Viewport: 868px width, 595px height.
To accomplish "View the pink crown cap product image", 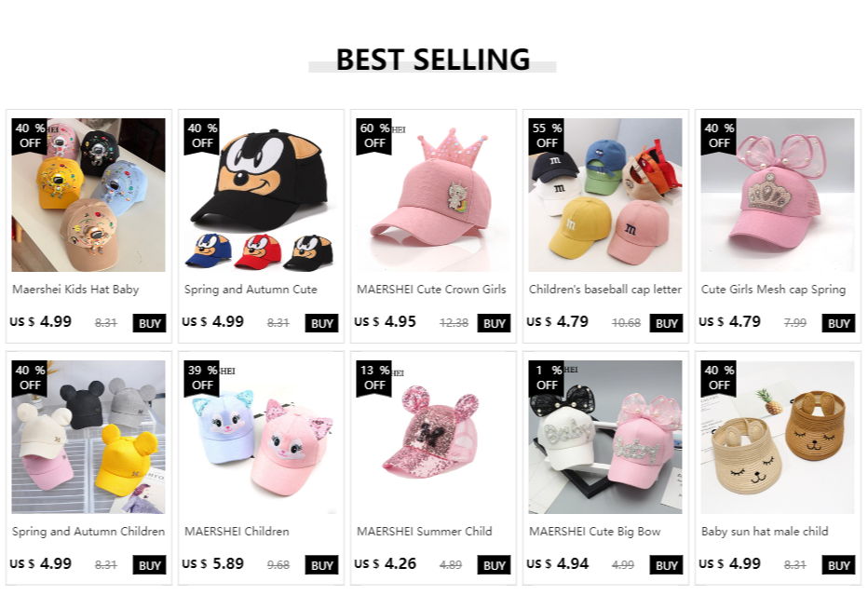I will click(433, 196).
